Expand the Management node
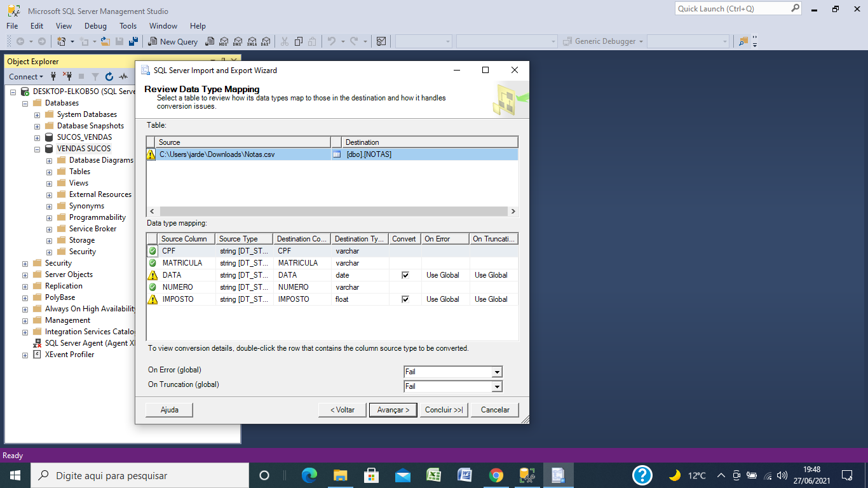 25,320
